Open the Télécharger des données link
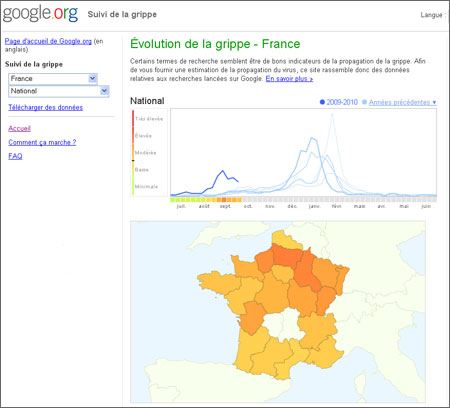This screenshot has height=408, width=450. click(x=46, y=107)
